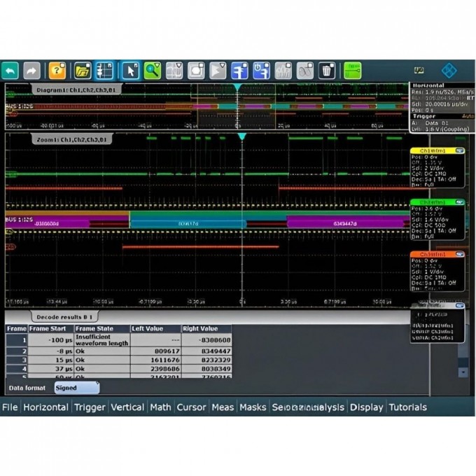Open the Cursor menu

(x=191, y=407)
